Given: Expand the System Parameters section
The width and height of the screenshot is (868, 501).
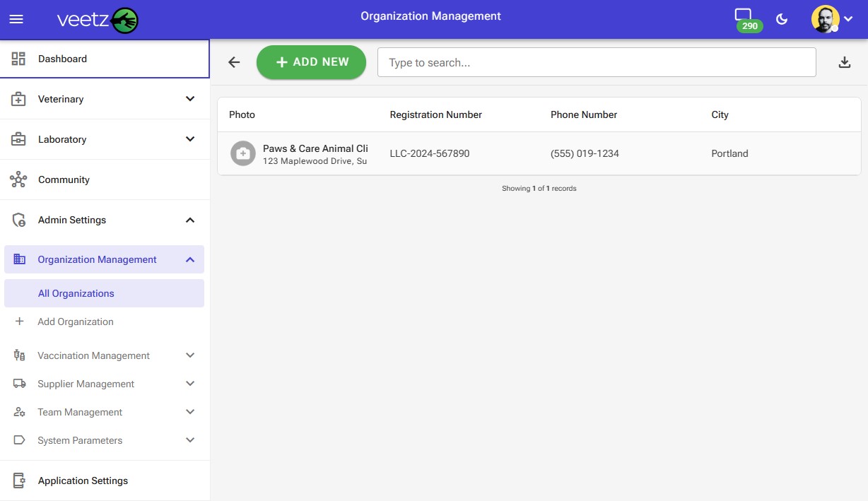Looking at the screenshot, I should tap(189, 440).
